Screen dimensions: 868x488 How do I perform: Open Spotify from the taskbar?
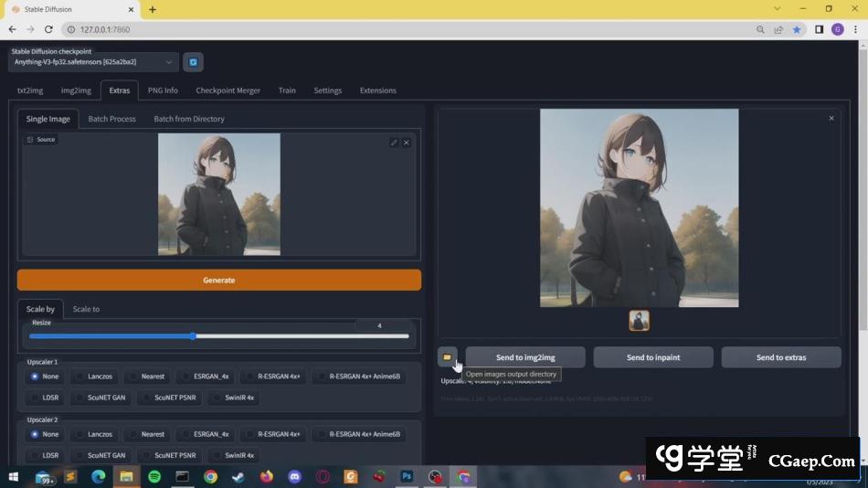click(x=154, y=476)
